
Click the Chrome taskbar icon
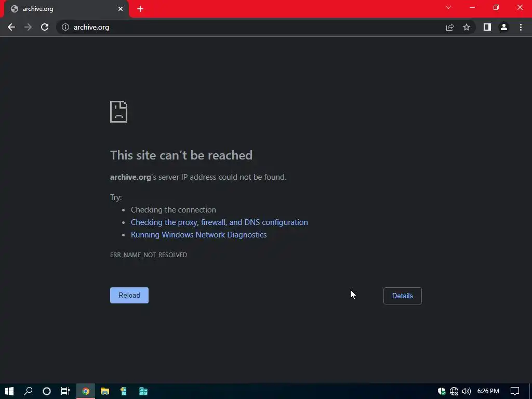[86, 391]
